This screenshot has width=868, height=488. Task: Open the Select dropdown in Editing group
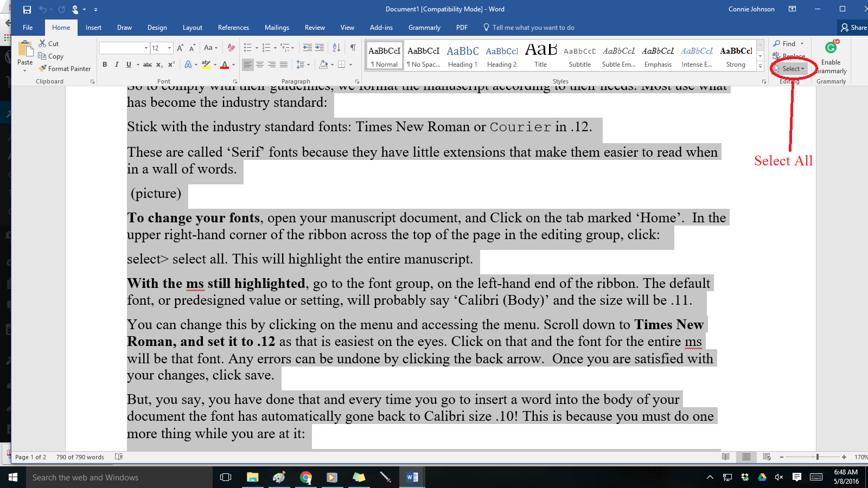tap(793, 69)
